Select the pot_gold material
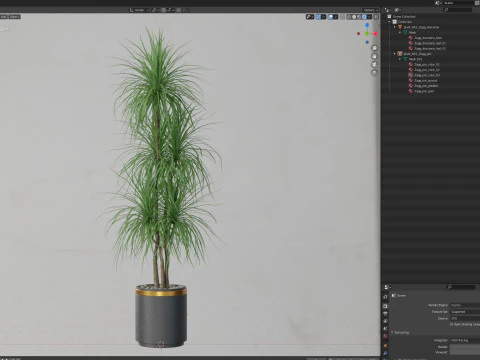 coord(424,91)
